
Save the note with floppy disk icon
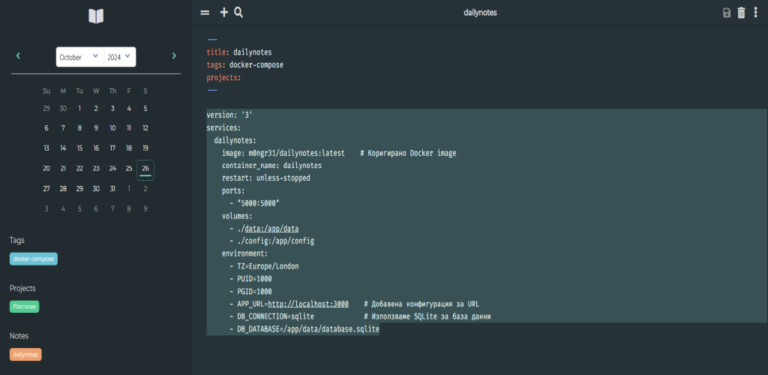(x=727, y=13)
